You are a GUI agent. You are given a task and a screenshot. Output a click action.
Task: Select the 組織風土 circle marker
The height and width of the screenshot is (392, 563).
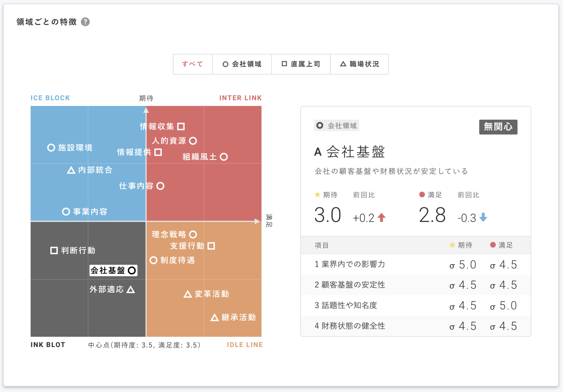(x=224, y=157)
